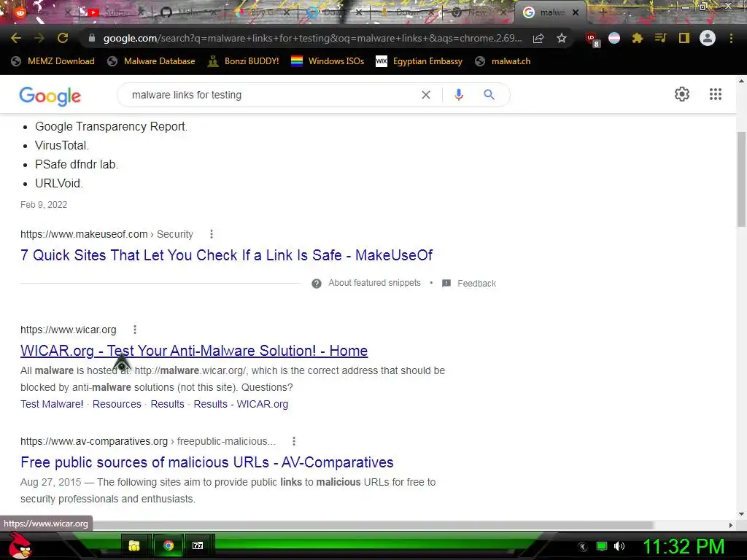Click the 'VirusTotal.' list item text
Viewport: 747px width, 560px height.
(x=62, y=145)
